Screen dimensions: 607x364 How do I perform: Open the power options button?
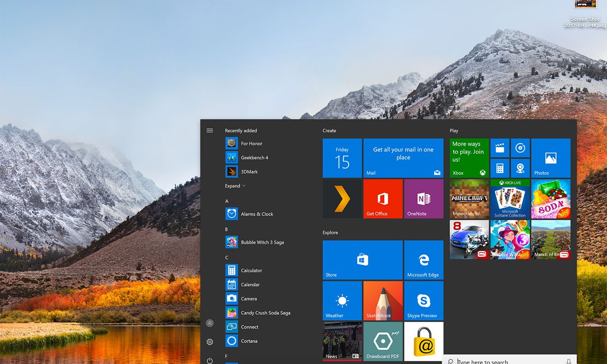click(x=210, y=360)
